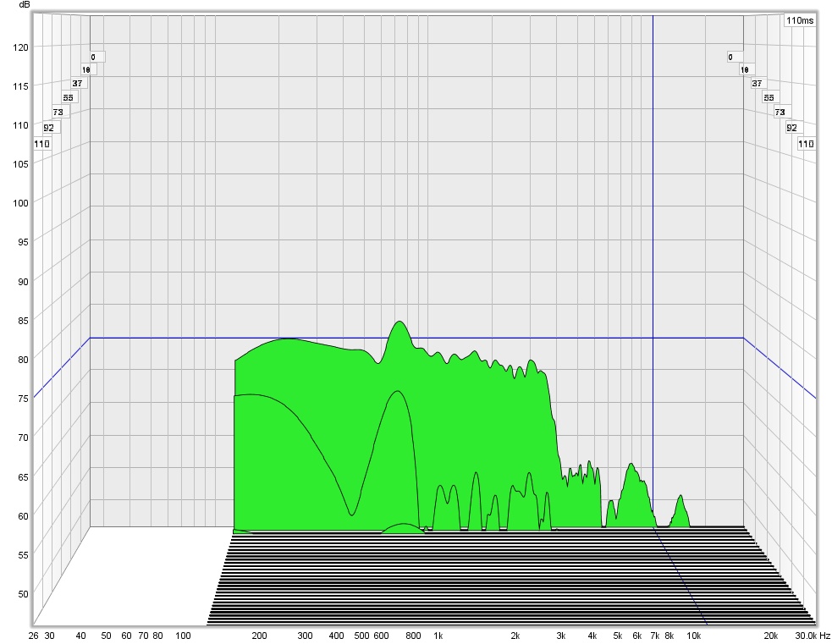Click the 0 time marker on right wall
The width and height of the screenshot is (832, 644).
pyautogui.click(x=735, y=57)
